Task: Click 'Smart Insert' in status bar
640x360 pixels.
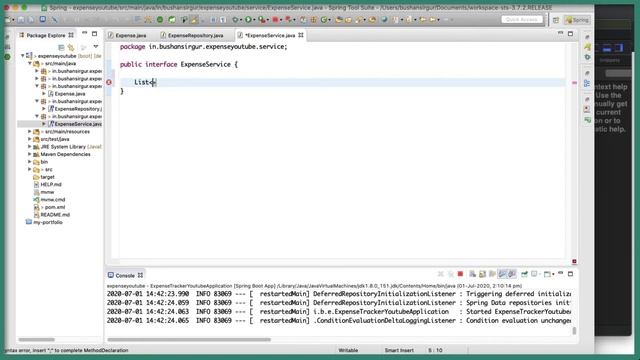Action: 399,350
